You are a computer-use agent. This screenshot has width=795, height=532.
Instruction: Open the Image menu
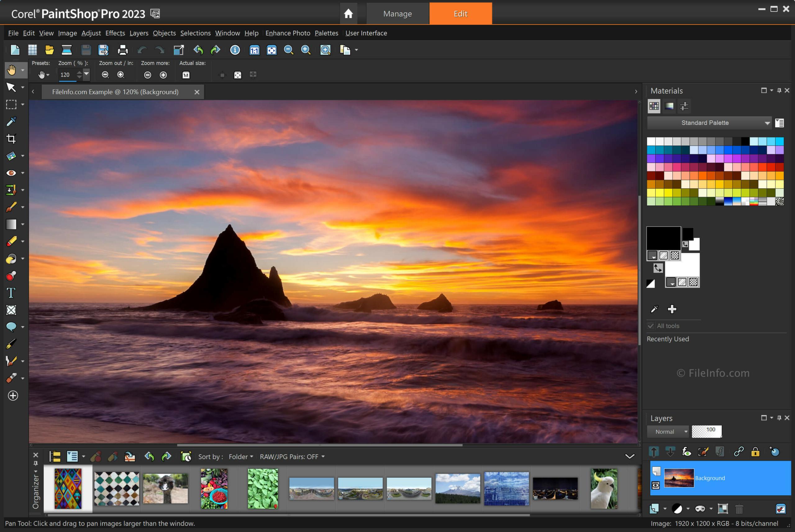[66, 33]
